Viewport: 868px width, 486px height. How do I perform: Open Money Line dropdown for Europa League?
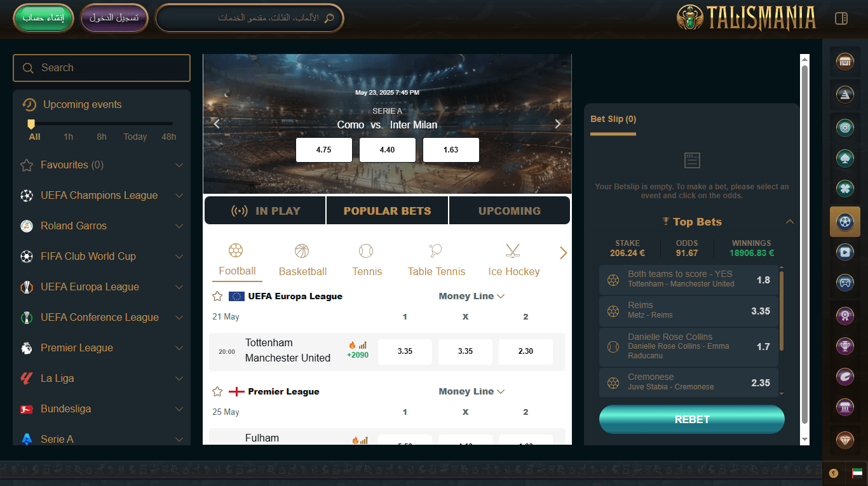click(471, 296)
